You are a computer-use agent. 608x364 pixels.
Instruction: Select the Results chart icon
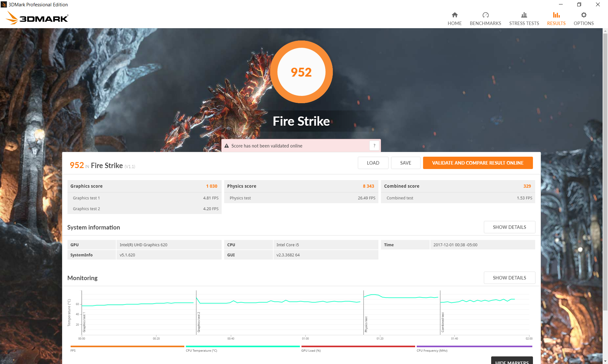[x=556, y=15]
